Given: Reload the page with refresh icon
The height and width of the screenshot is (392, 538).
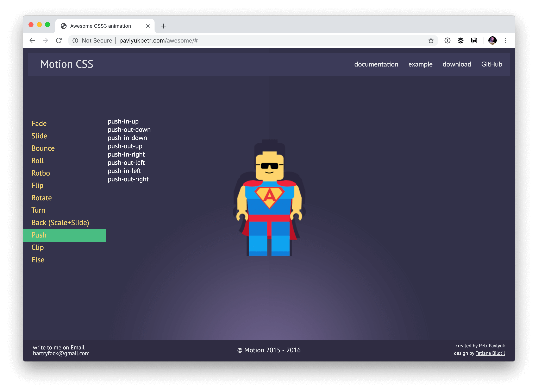Looking at the screenshot, I should click(59, 40).
